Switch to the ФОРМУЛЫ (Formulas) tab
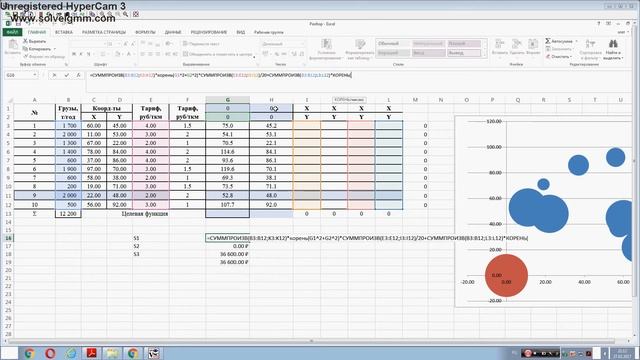The width and height of the screenshot is (640, 360). click(145, 32)
